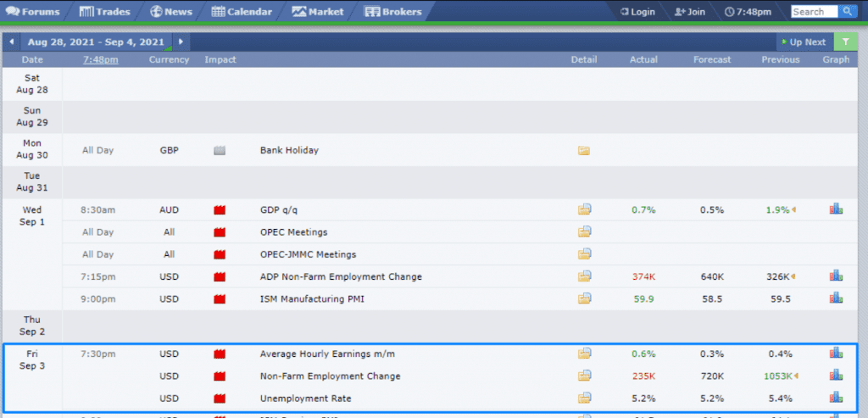
Task: Click red impact icon for ISM Manufacturing PMI
Action: pyautogui.click(x=220, y=298)
